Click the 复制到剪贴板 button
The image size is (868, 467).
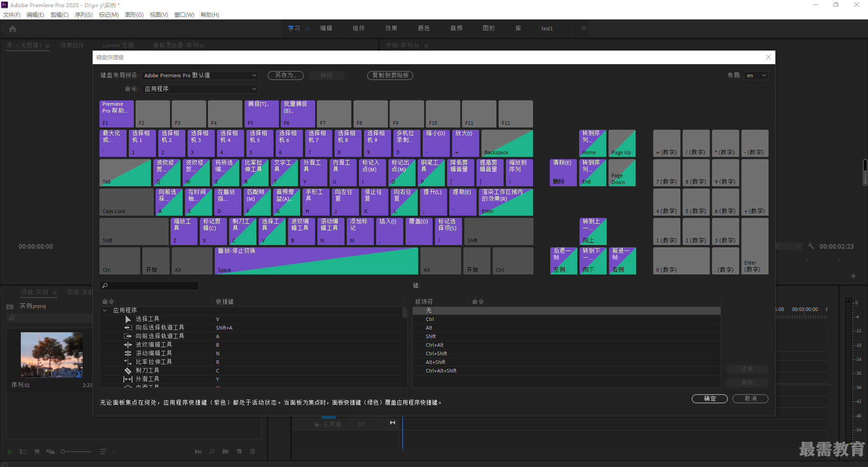tap(390, 75)
